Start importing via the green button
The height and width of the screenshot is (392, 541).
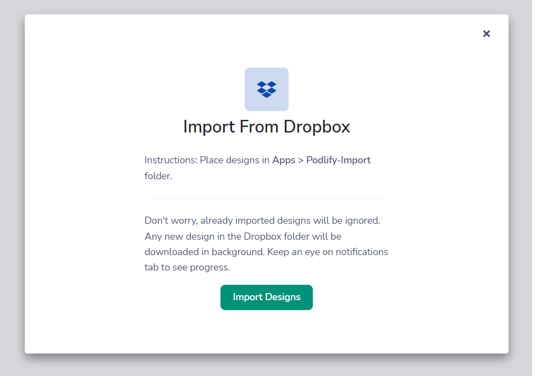(x=266, y=297)
